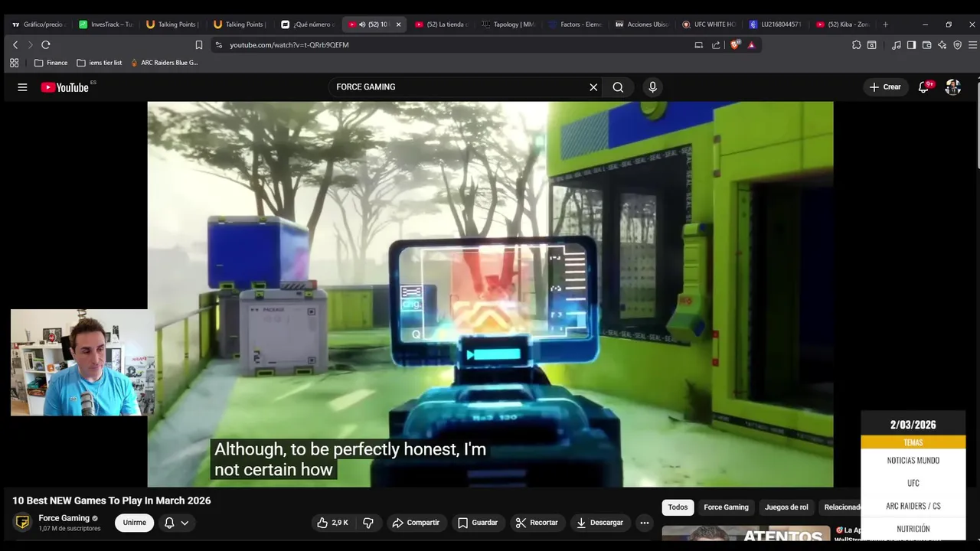
Task: Click the Descargar download button
Action: pyautogui.click(x=599, y=523)
